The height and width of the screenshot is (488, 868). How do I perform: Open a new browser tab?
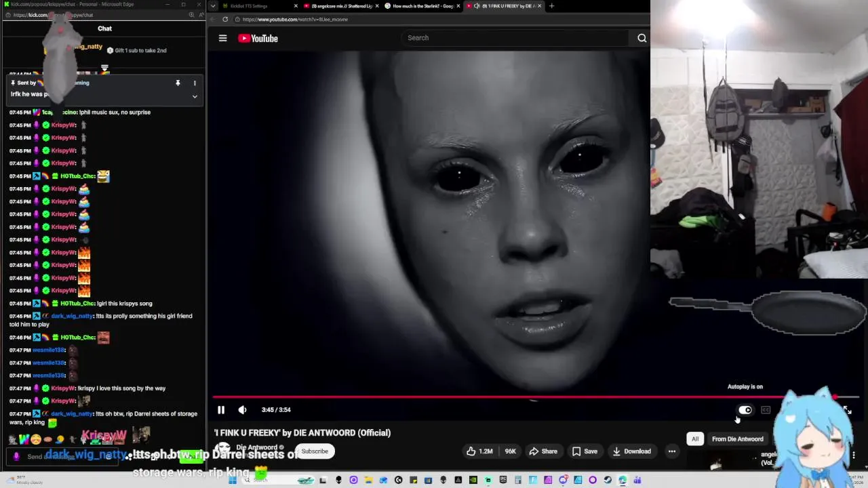pyautogui.click(x=551, y=6)
